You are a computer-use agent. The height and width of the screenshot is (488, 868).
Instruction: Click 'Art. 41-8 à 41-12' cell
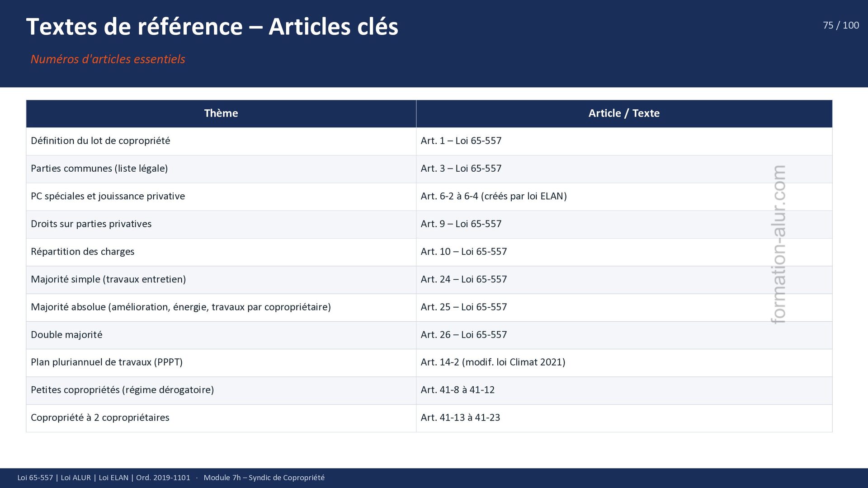458,390
